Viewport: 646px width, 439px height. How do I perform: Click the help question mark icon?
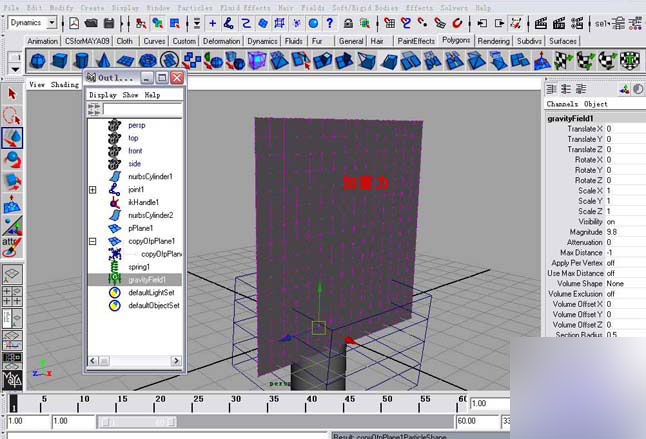(330, 23)
